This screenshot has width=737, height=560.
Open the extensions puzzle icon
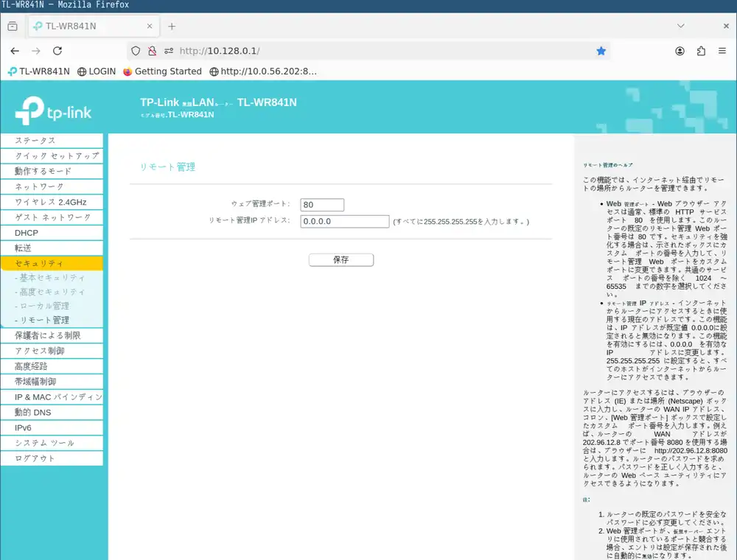(x=702, y=51)
